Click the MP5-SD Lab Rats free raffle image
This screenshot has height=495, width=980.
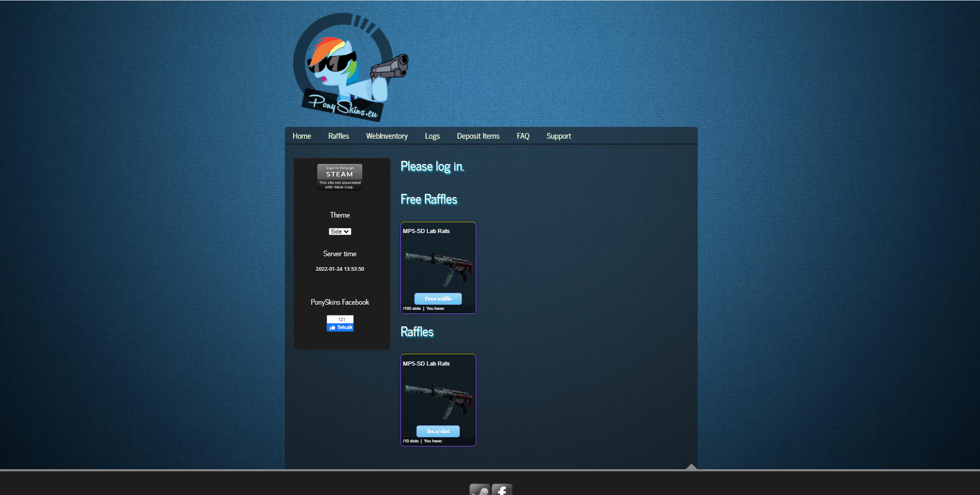click(438, 264)
